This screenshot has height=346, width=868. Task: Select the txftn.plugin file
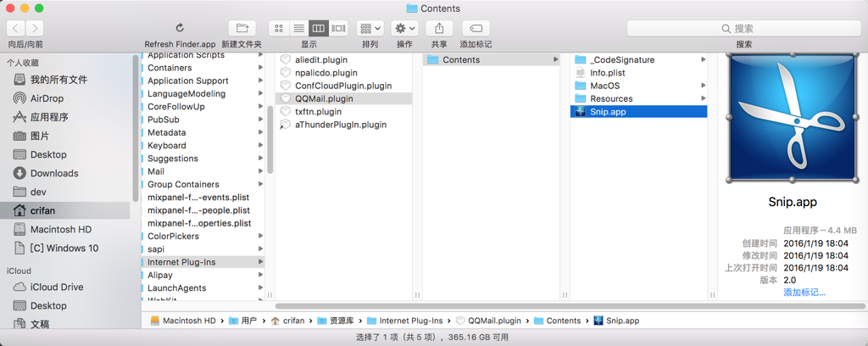[x=344, y=112]
